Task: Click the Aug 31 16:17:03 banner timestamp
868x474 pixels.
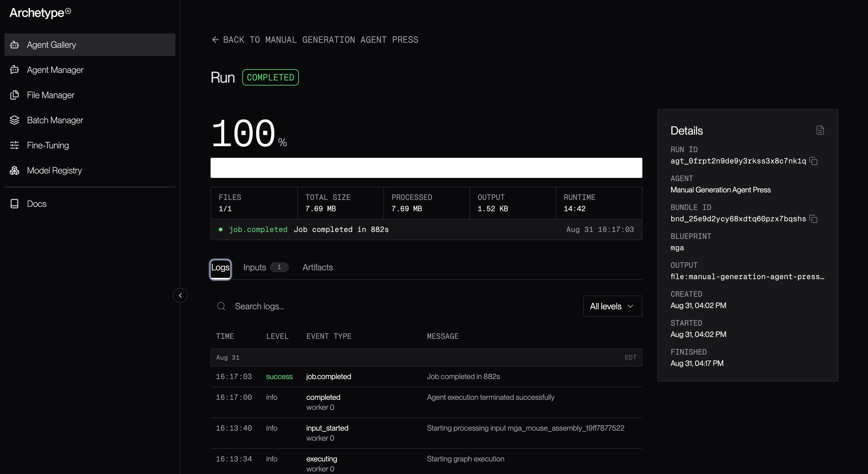Action: 600,229
